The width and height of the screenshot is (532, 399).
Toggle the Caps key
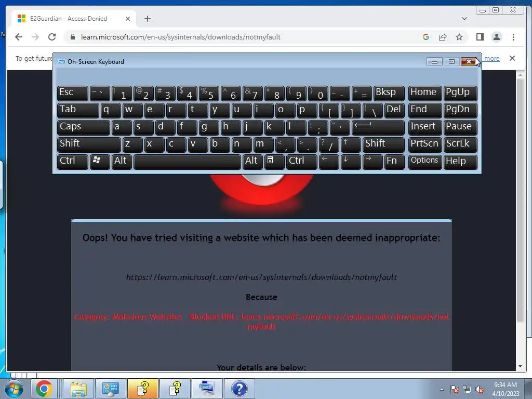click(84, 128)
